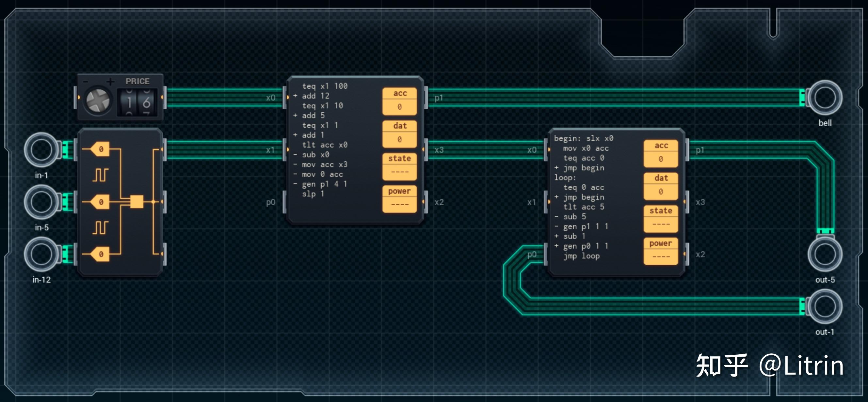Click x3 pin of the 'slp 1' microcontroller
The width and height of the screenshot is (868, 402).
(x=426, y=150)
